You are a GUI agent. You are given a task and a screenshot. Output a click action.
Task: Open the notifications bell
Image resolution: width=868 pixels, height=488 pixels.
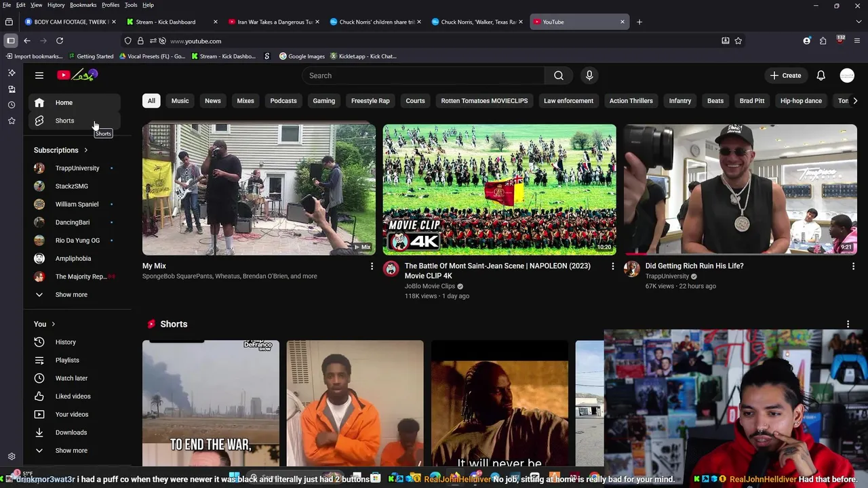pyautogui.click(x=821, y=75)
